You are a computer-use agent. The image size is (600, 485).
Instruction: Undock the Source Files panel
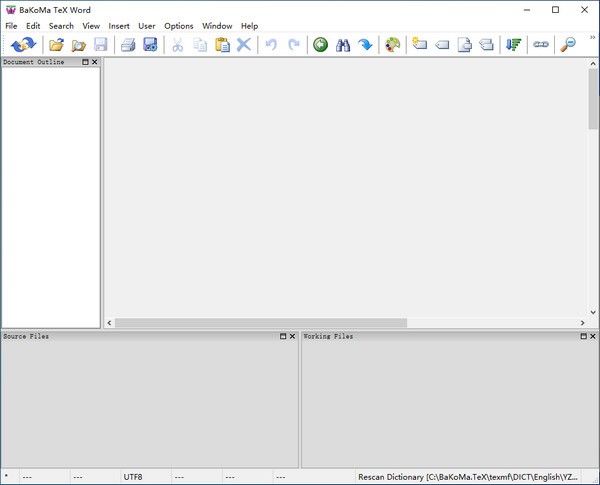coord(283,336)
